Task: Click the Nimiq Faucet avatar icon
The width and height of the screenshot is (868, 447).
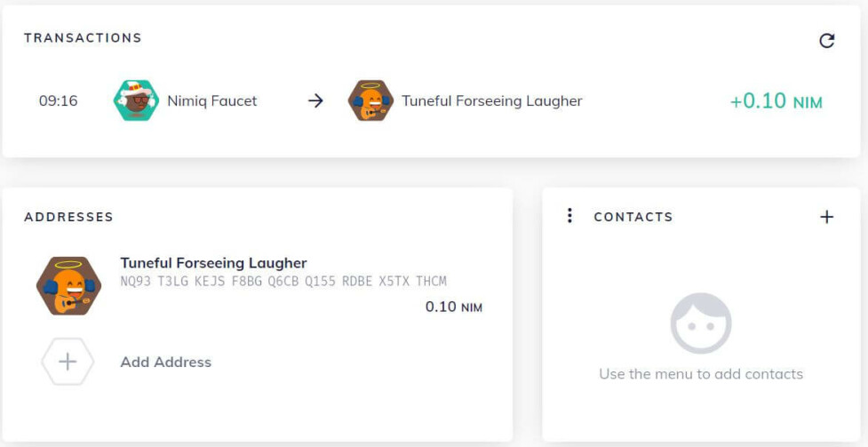Action: pyautogui.click(x=136, y=101)
